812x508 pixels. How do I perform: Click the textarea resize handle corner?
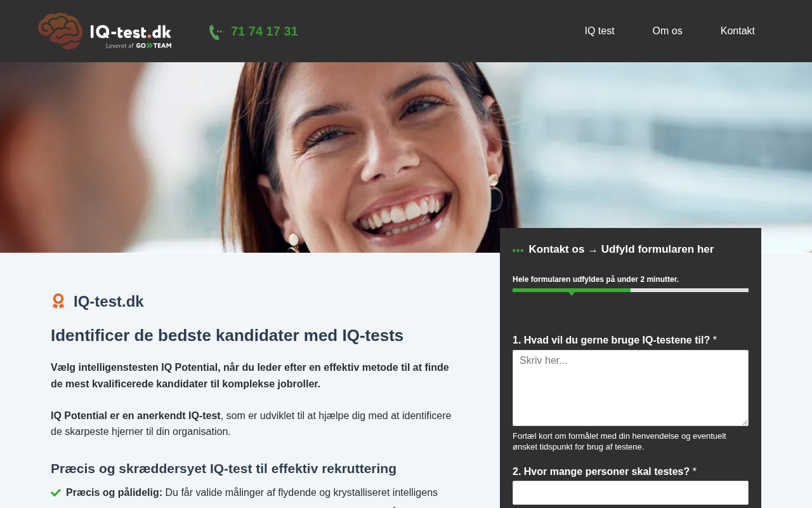click(744, 422)
